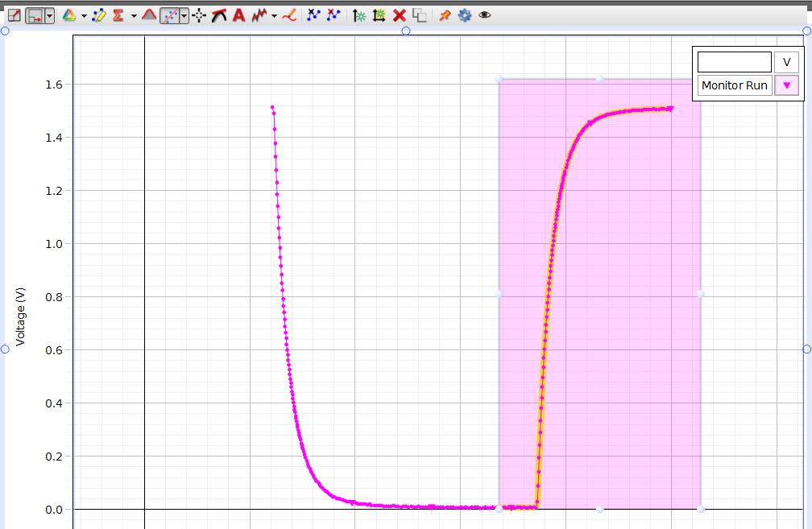Click the V unit label in legend
Viewport: 812px width, 529px height.
(786, 62)
